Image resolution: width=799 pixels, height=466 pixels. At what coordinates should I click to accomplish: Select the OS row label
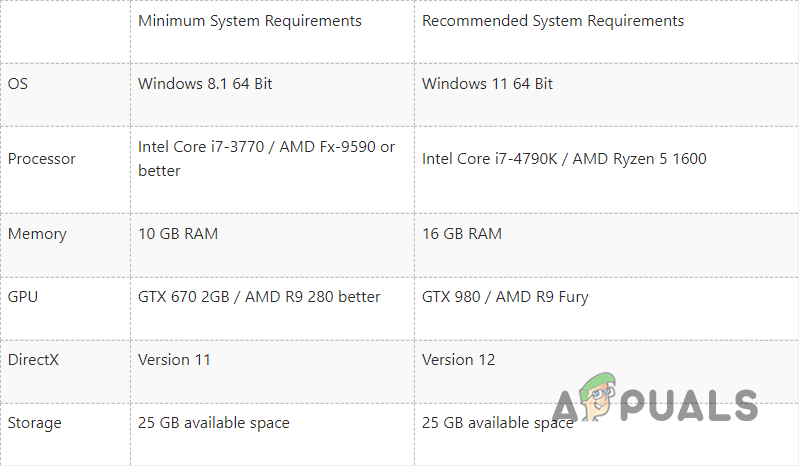point(18,84)
